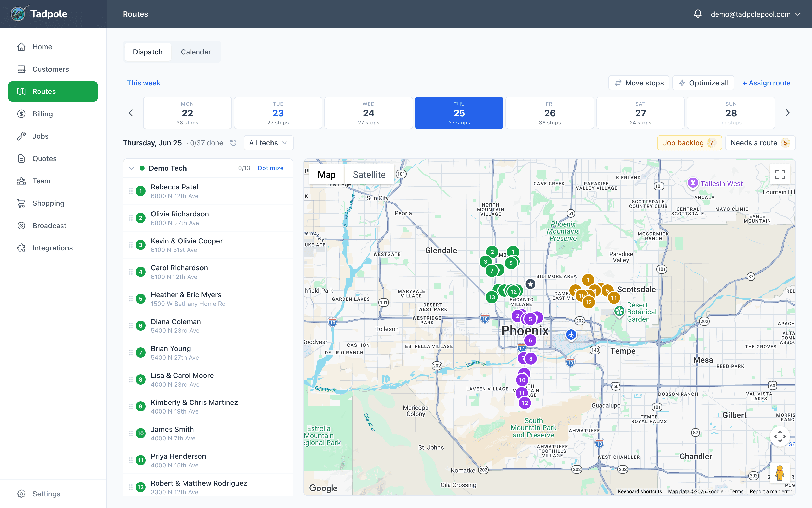Image resolution: width=812 pixels, height=508 pixels.
Task: Open stop 9 Kimberly & Chris Martinez
Action: (x=208, y=407)
